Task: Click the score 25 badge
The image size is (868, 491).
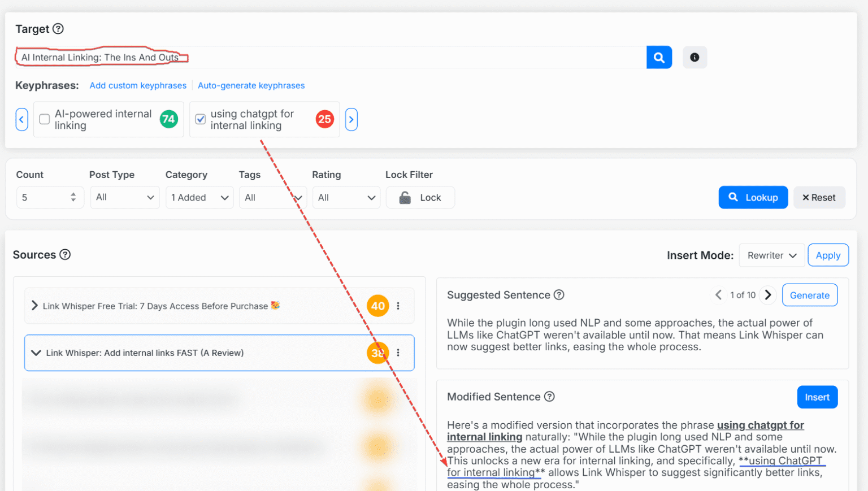Action: (x=324, y=119)
